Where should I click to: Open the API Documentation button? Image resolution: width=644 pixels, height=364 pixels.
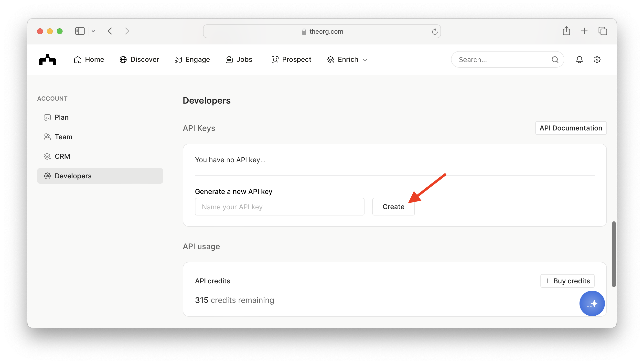point(571,128)
